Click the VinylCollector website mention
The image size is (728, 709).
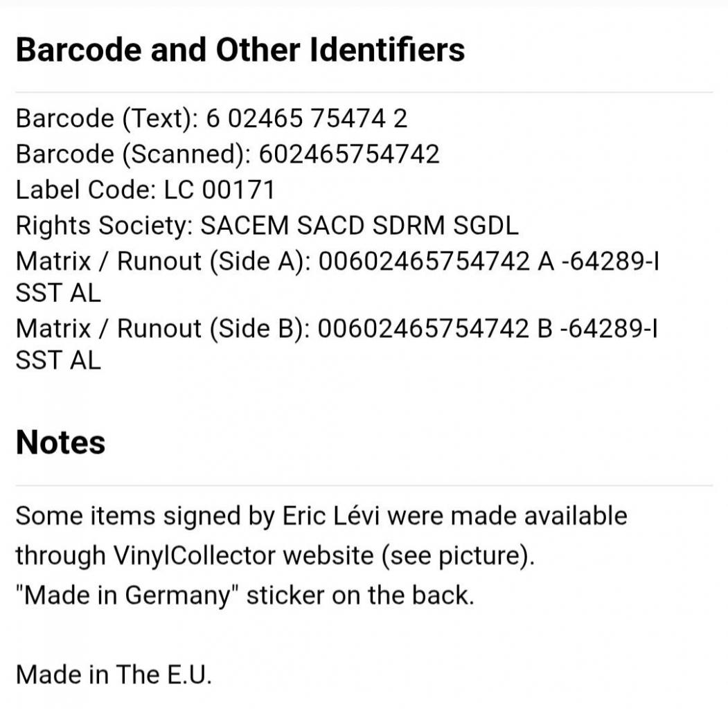pos(243,555)
